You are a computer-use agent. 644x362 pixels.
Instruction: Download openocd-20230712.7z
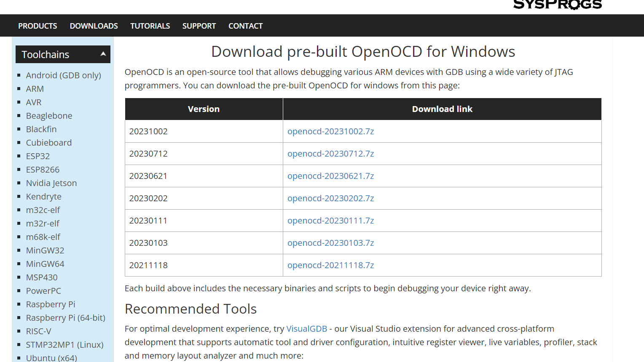331,153
